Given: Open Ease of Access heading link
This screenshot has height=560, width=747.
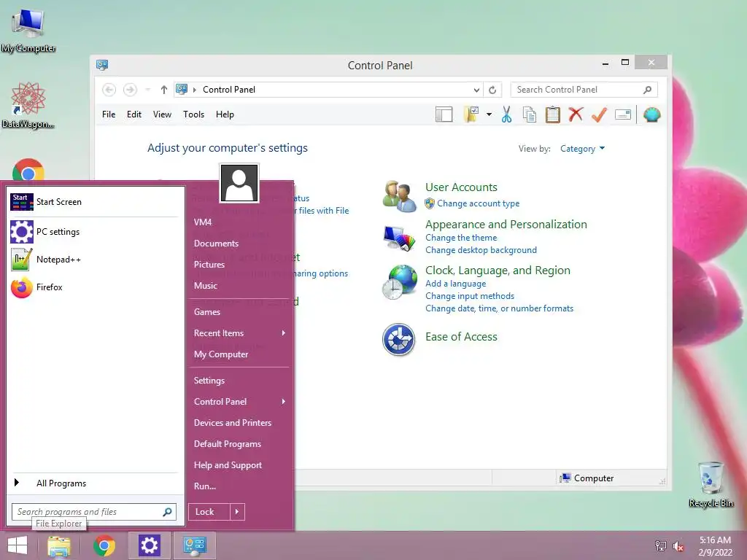Looking at the screenshot, I should 461,337.
